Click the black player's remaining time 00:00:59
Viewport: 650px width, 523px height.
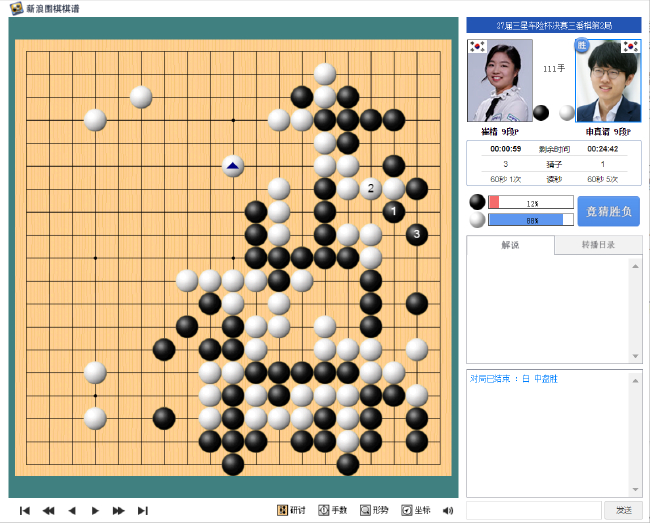click(x=505, y=149)
